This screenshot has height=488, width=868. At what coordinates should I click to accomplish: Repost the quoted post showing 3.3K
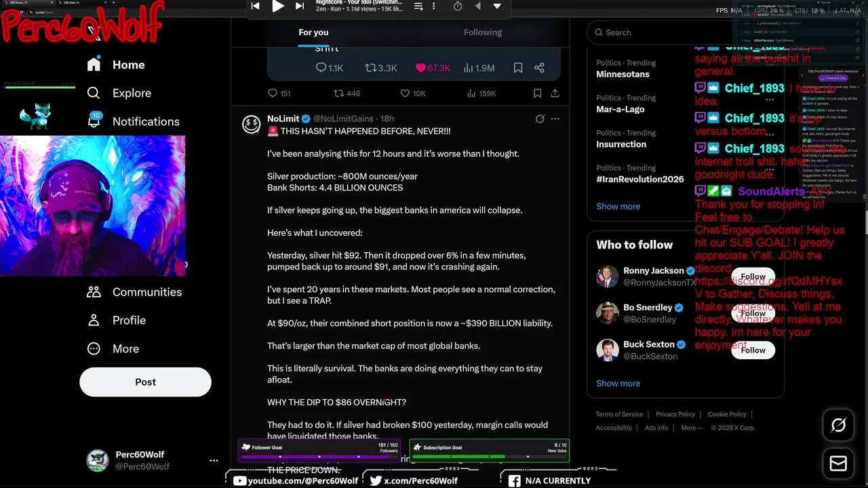click(x=381, y=68)
